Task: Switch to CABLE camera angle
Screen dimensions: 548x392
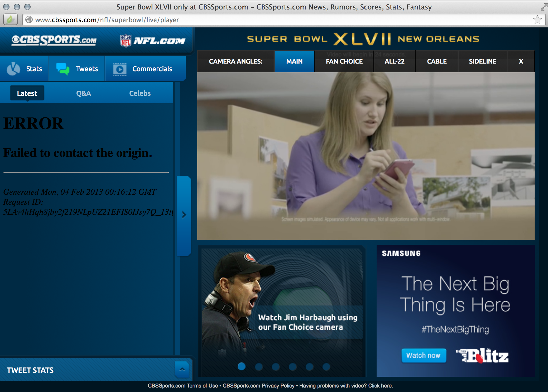Action: pyautogui.click(x=437, y=61)
